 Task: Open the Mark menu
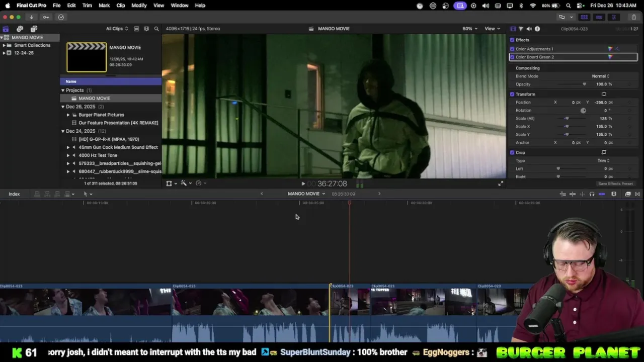104,6
